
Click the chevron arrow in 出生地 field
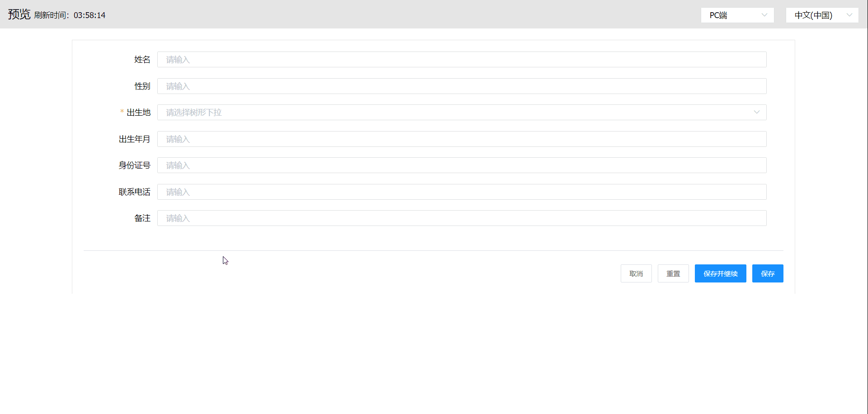coord(756,113)
